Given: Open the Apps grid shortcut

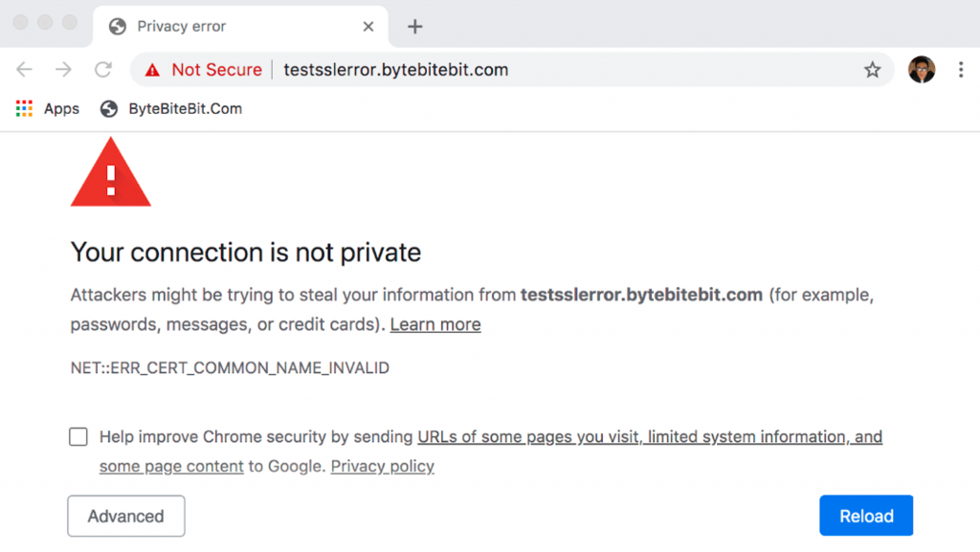Looking at the screenshot, I should click(x=48, y=109).
